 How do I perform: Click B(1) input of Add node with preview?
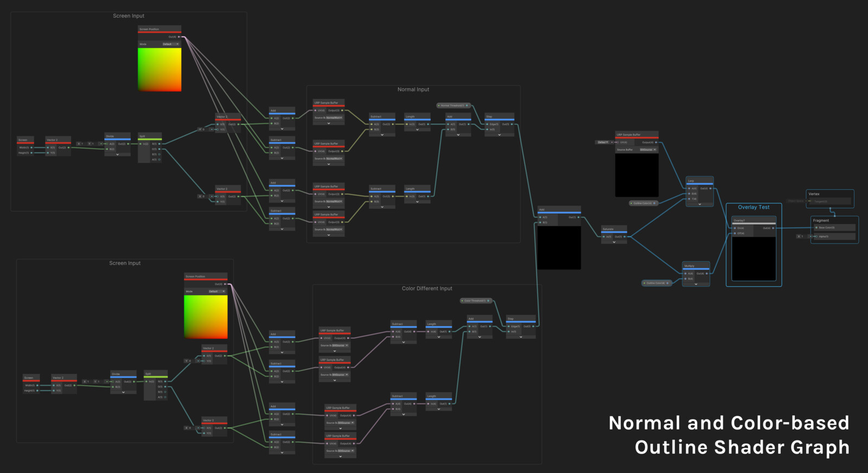(x=540, y=222)
